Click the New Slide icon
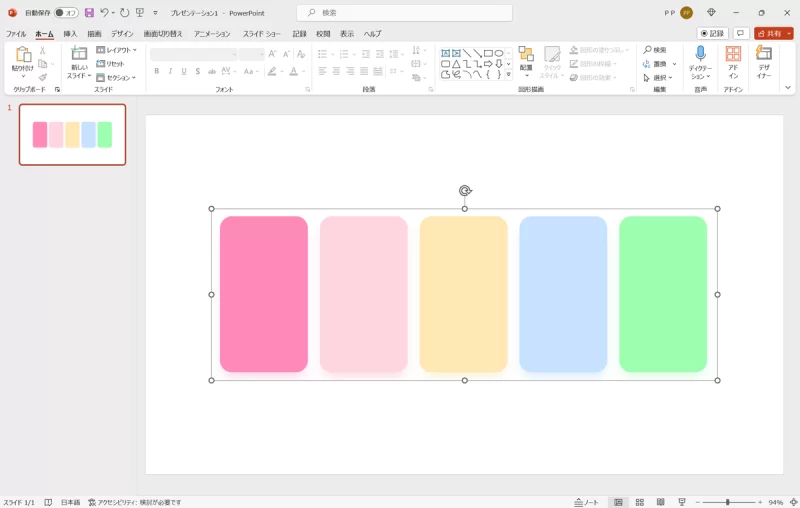800x508 pixels. [x=79, y=53]
